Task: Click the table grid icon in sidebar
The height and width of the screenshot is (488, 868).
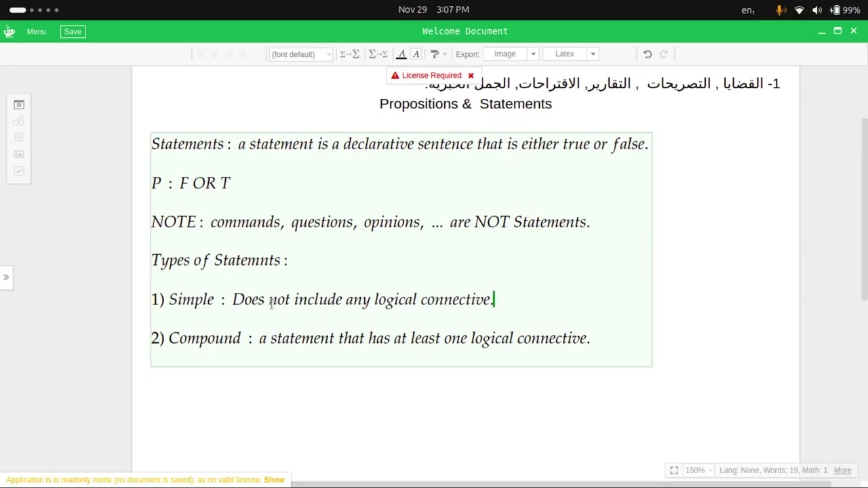Action: (x=19, y=137)
